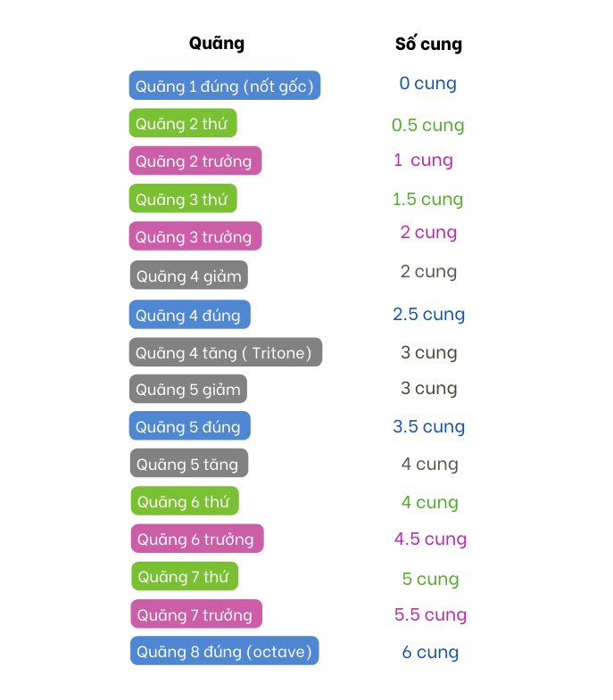Click the gray Quãng 5 tăng badge
613x700 pixels.
[189, 463]
